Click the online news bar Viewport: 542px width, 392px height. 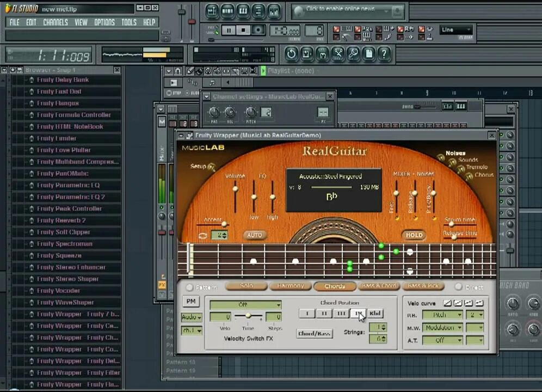tap(347, 11)
